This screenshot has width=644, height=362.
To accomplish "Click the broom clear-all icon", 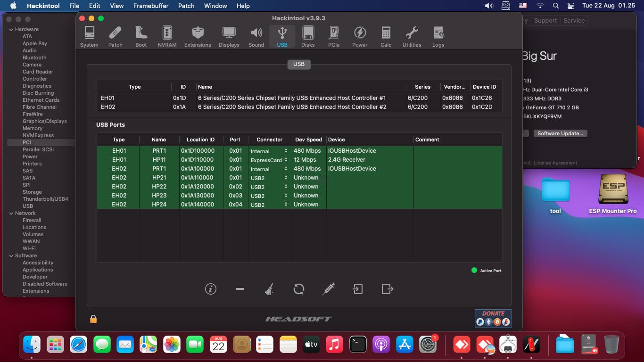I will click(269, 289).
